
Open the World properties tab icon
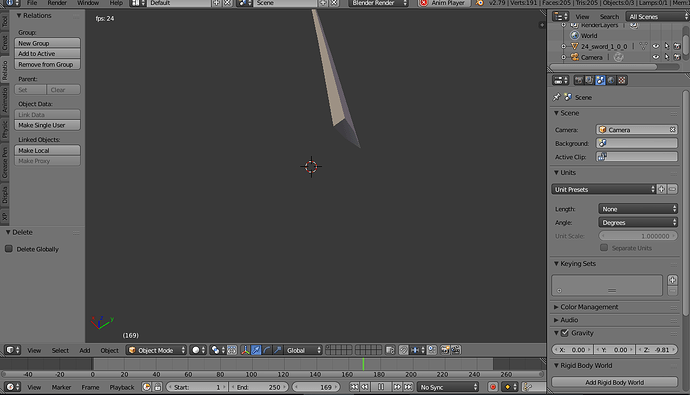tap(611, 80)
